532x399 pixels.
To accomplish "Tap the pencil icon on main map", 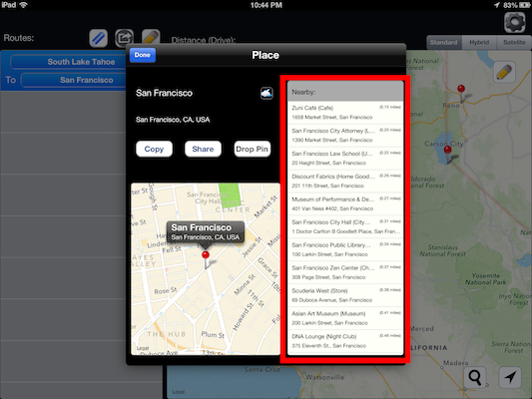I will coord(504,72).
